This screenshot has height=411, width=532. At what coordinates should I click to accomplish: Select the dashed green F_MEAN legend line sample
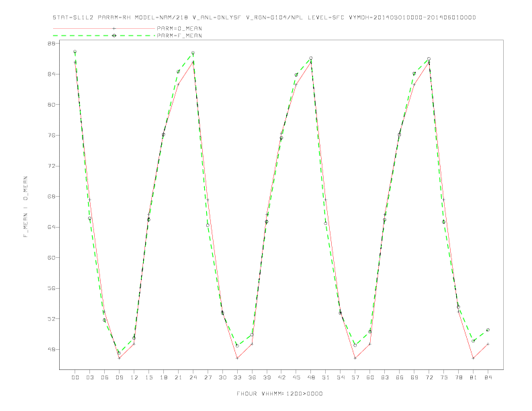coord(104,36)
